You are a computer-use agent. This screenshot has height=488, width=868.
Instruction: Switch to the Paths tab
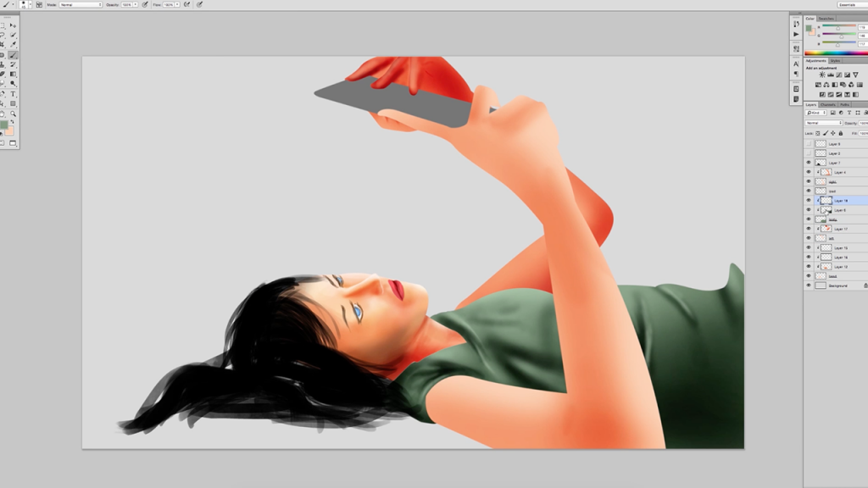click(x=844, y=104)
